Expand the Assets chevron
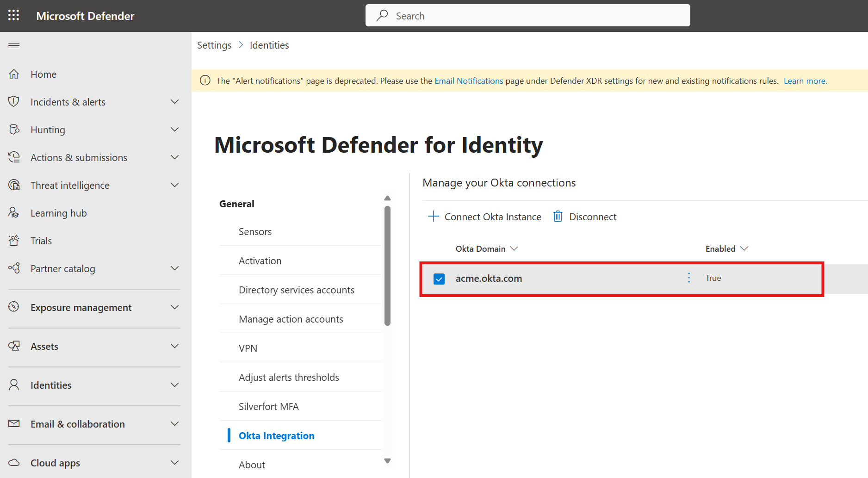The height and width of the screenshot is (478, 868). point(174,346)
